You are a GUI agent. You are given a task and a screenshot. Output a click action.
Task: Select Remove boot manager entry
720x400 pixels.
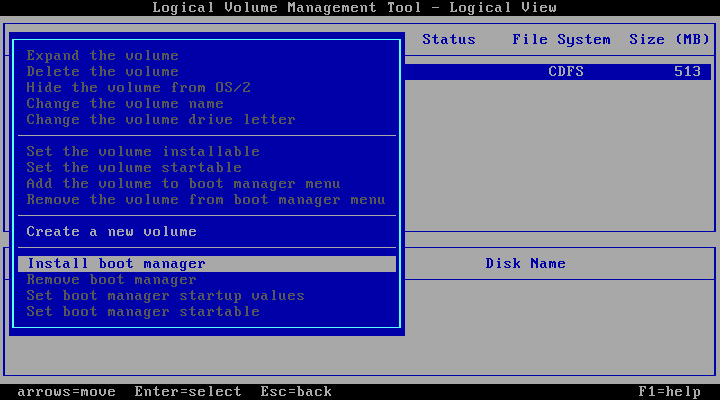point(112,280)
